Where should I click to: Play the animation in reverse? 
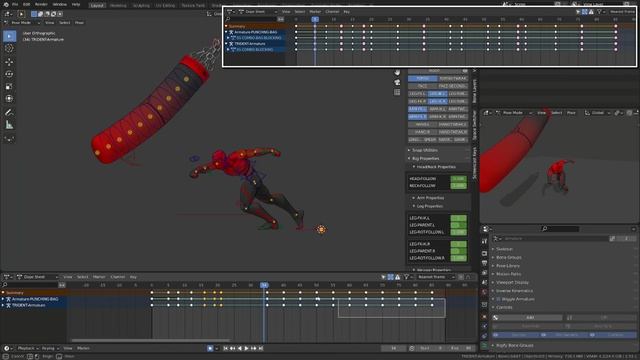pos(239,348)
